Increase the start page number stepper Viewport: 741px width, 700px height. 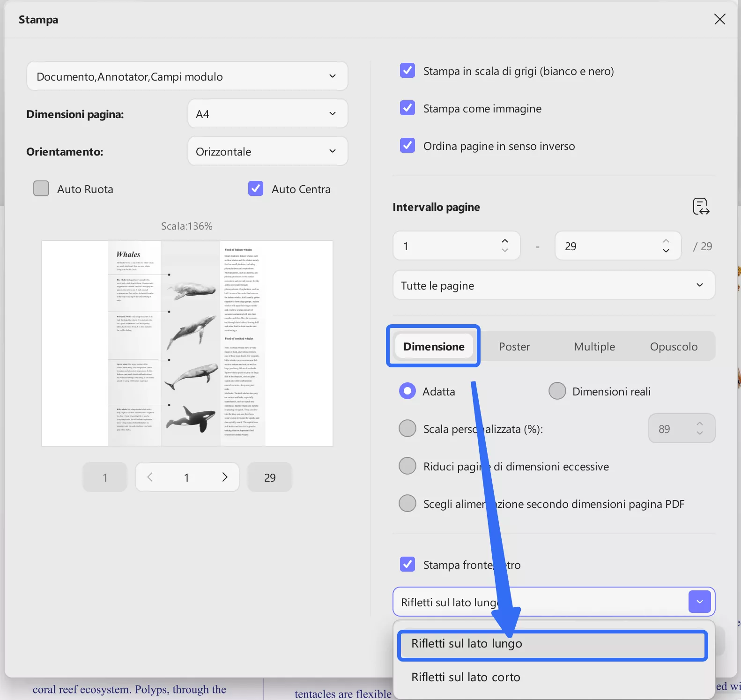504,241
